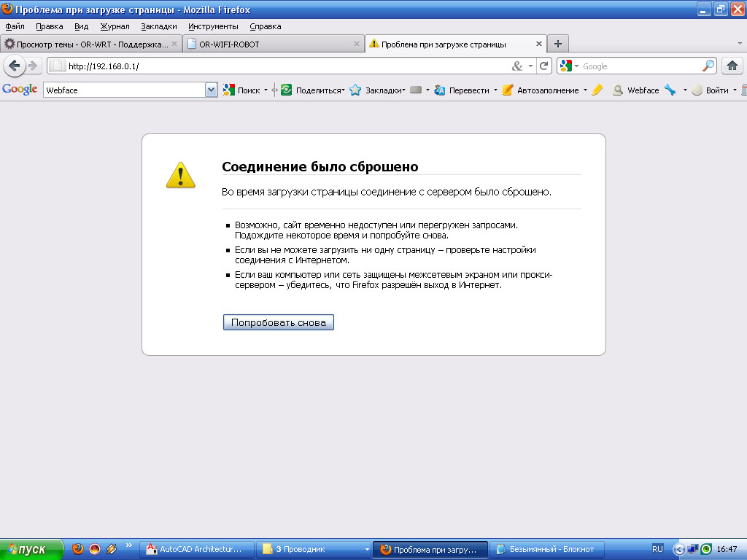Click the Попробовать снова button
Viewport: 747px width, 560px height.
278,322
